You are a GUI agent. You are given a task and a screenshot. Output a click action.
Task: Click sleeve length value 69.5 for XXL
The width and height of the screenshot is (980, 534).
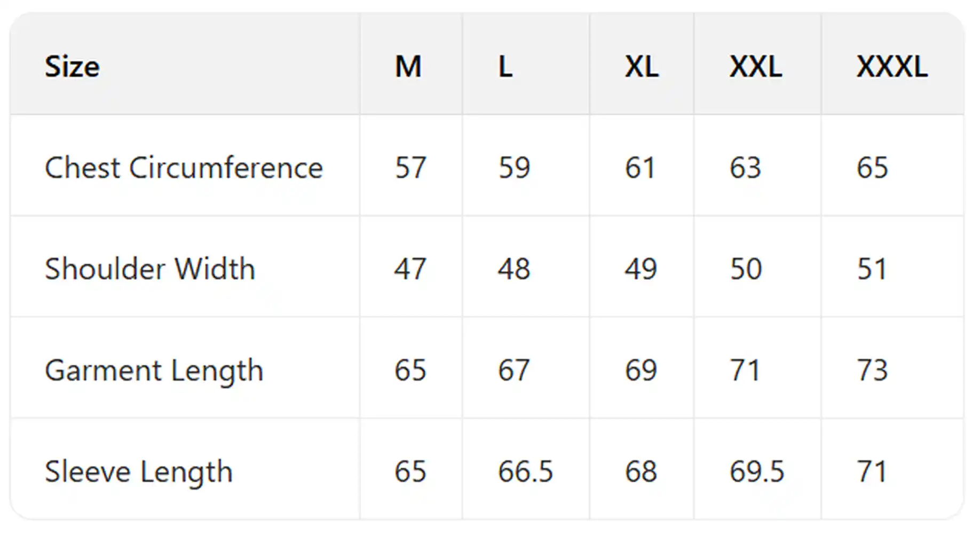[757, 472]
